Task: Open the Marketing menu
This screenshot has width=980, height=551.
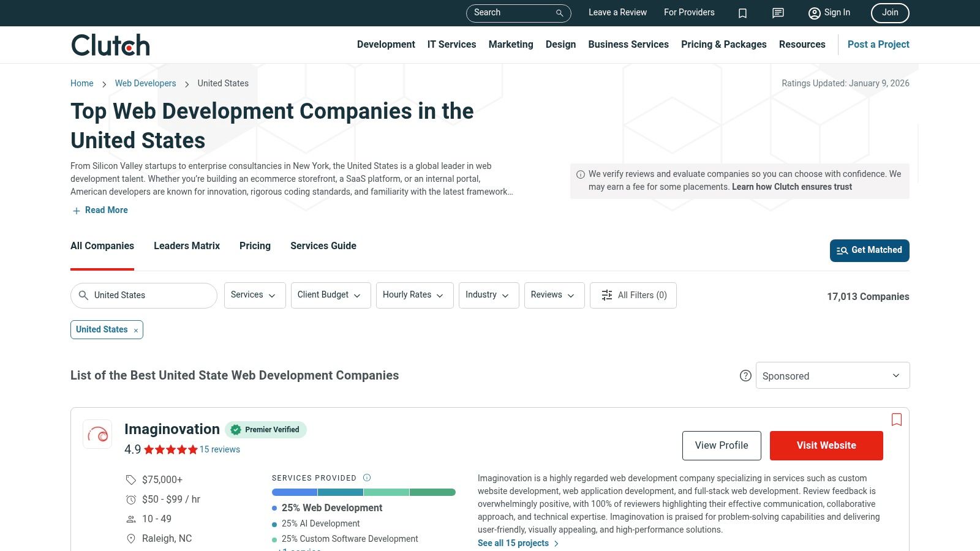Action: (510, 45)
